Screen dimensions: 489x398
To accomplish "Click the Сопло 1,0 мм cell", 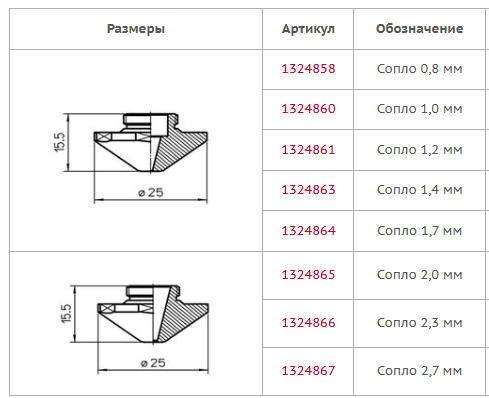I will (x=419, y=109).
